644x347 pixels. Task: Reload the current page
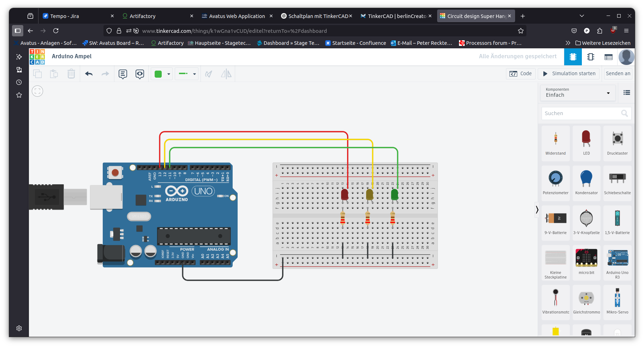(x=56, y=31)
